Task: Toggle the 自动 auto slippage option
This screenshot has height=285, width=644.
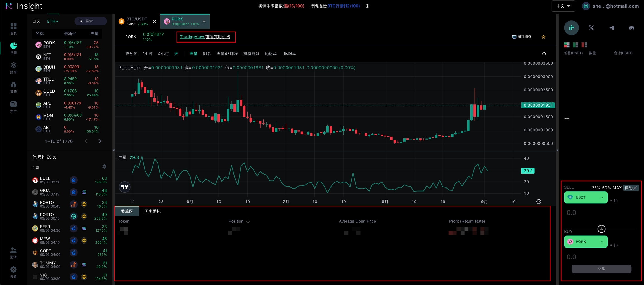Action: (631, 188)
